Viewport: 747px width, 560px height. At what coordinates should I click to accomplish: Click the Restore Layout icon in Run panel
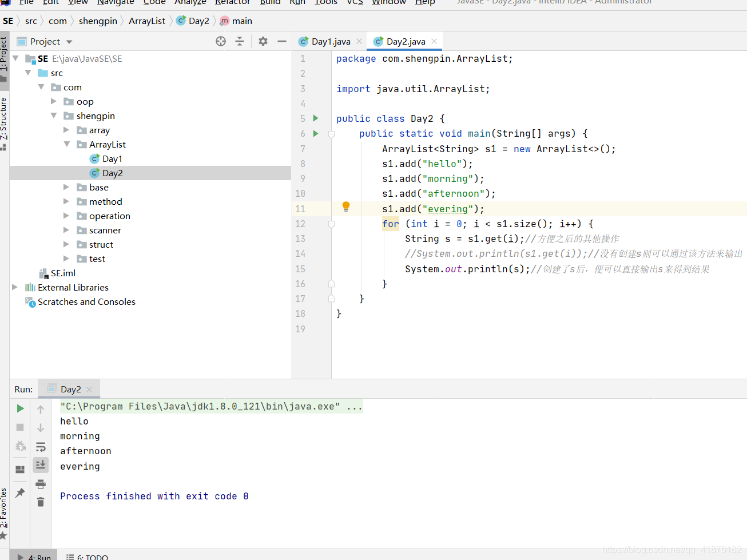tap(20, 470)
